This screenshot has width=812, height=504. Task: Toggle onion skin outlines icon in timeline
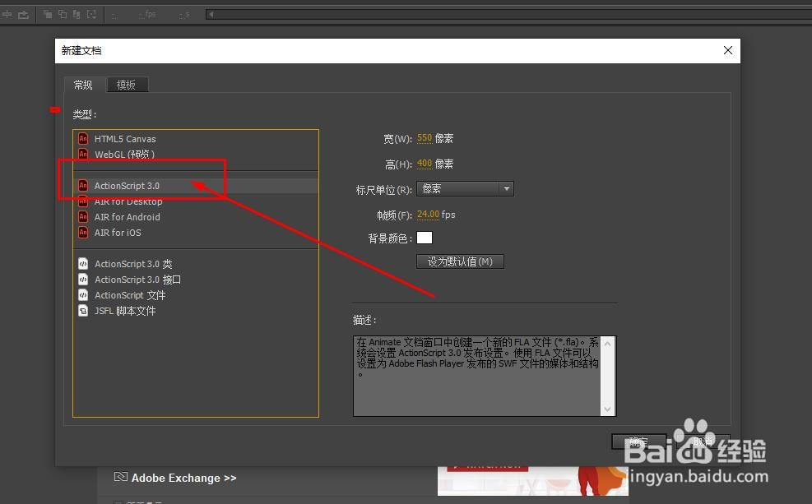pos(63,15)
